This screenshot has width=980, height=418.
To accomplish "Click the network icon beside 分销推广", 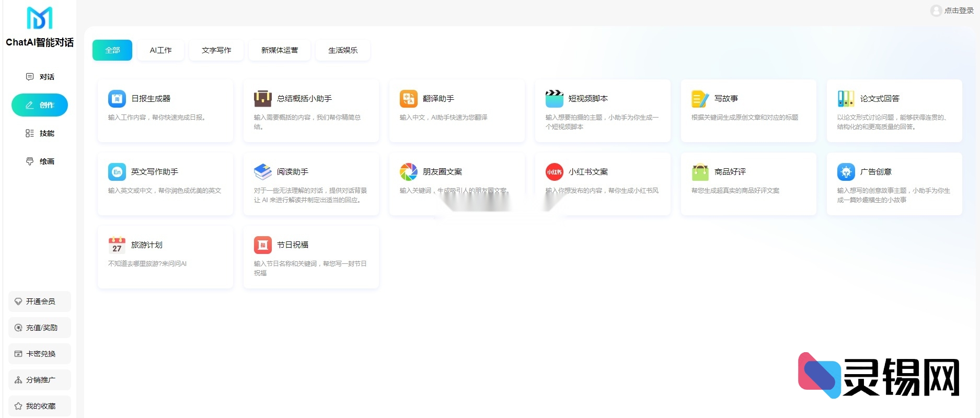I will (x=18, y=380).
